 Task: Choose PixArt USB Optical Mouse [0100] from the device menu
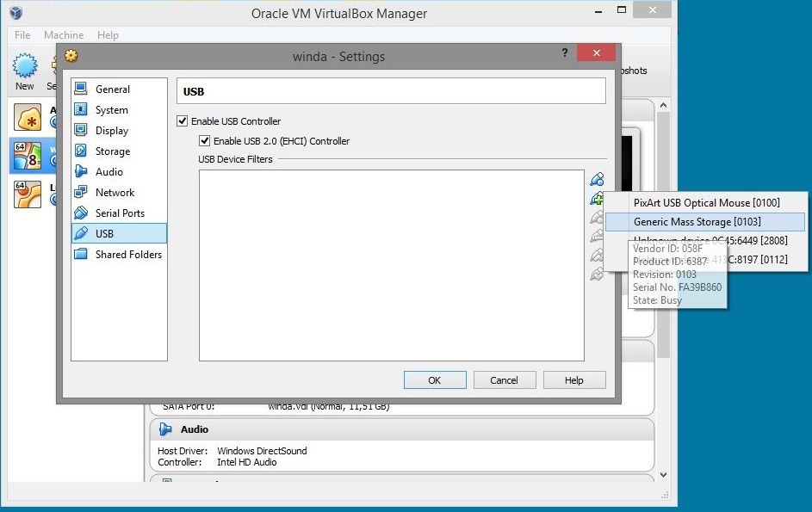[x=705, y=203]
